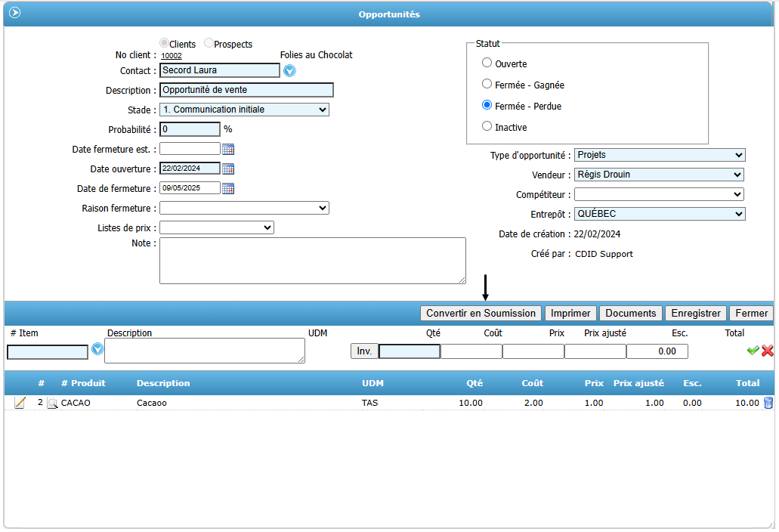779x532 pixels.
Task: Click inside the Note text area
Action: [x=312, y=261]
